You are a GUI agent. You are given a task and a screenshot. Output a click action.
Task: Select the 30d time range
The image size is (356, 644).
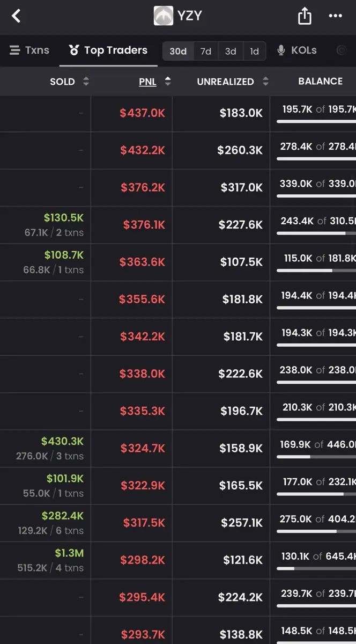(178, 51)
